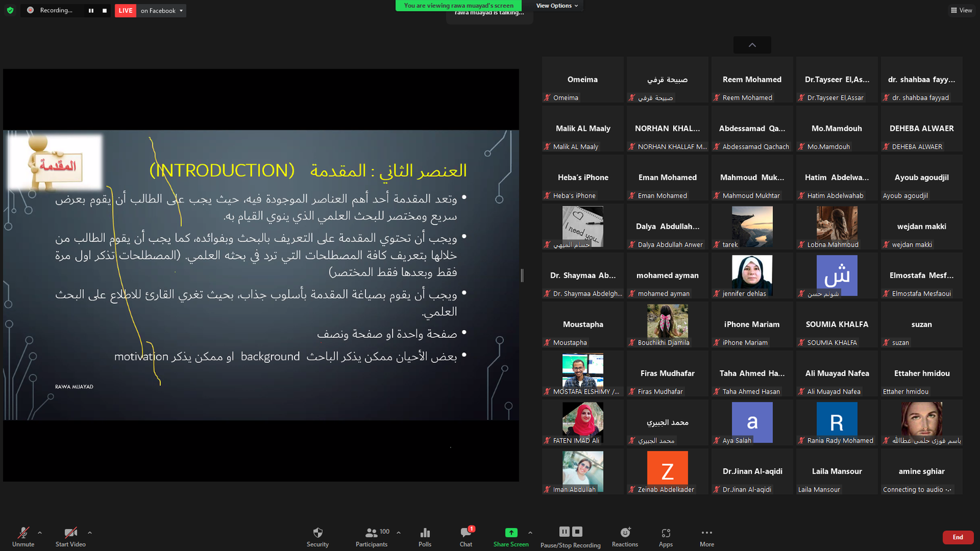
Task: Open the Chat panel
Action: point(466,537)
